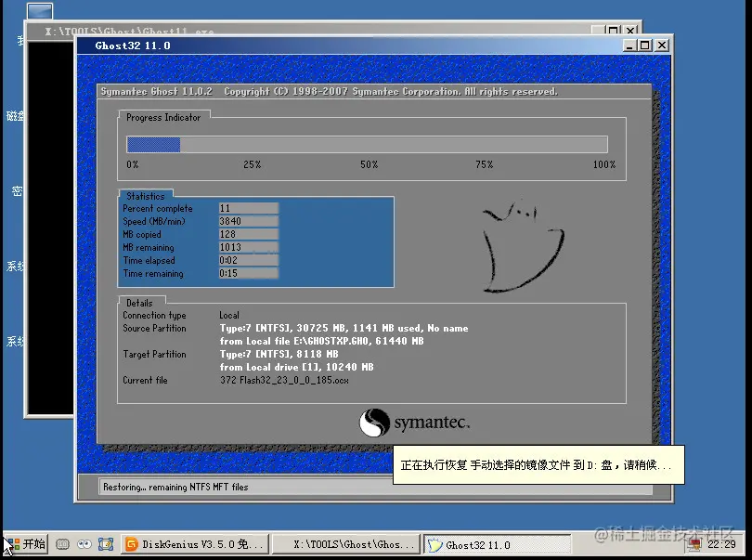
Task: Click the 100% progress marker label
Action: [x=604, y=164]
